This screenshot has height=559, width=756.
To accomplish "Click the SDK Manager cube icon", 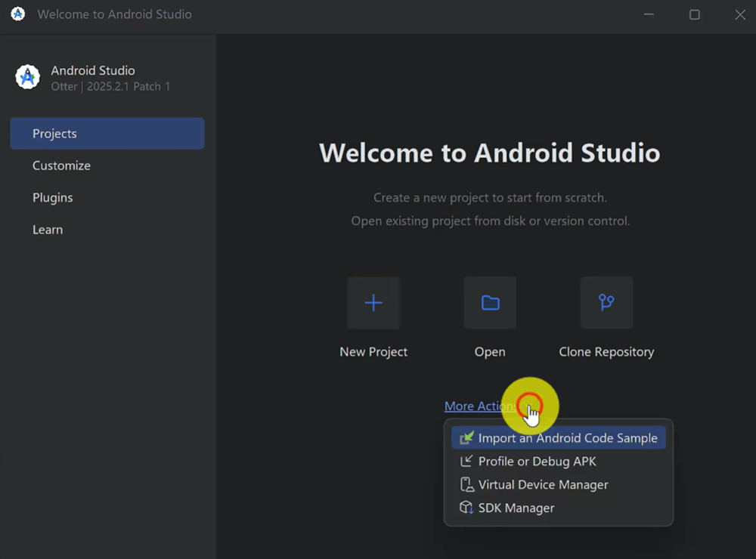I will point(466,508).
